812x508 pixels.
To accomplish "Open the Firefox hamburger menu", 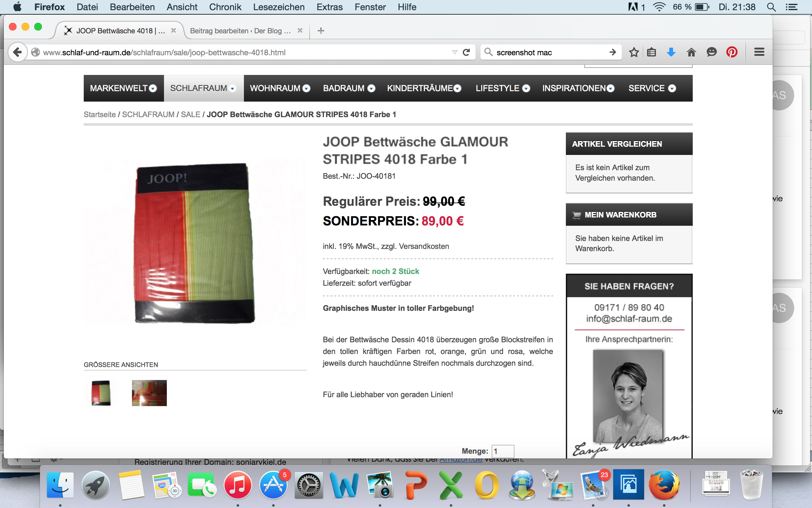I will (x=759, y=52).
